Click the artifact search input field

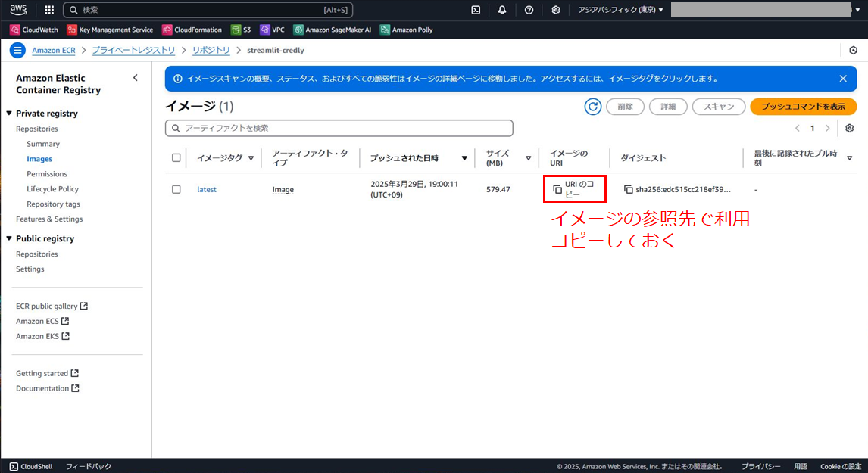338,128
